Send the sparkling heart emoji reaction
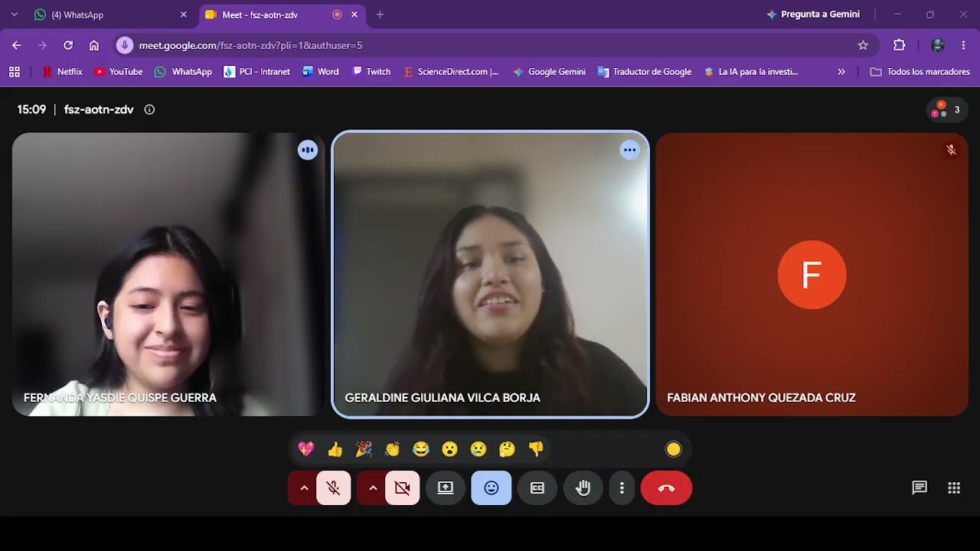 click(306, 449)
